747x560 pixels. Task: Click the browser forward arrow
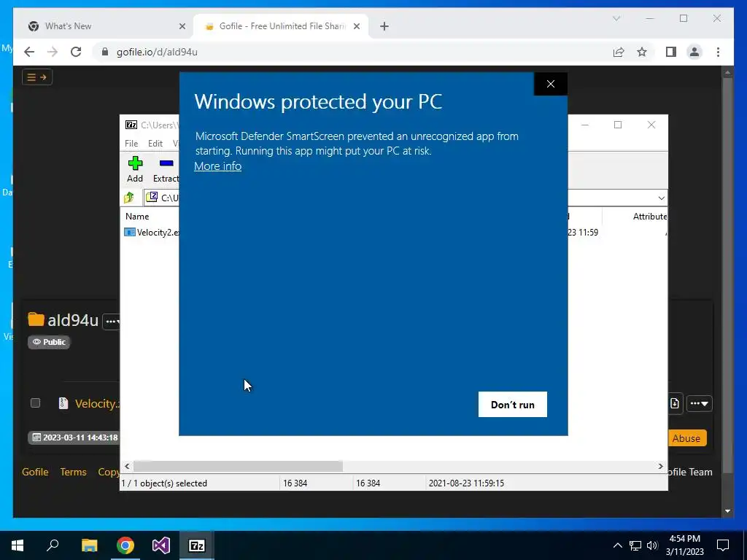coord(53,52)
